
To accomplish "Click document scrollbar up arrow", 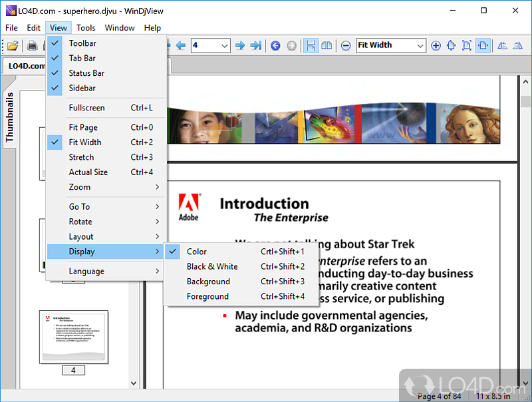I will coord(525,82).
